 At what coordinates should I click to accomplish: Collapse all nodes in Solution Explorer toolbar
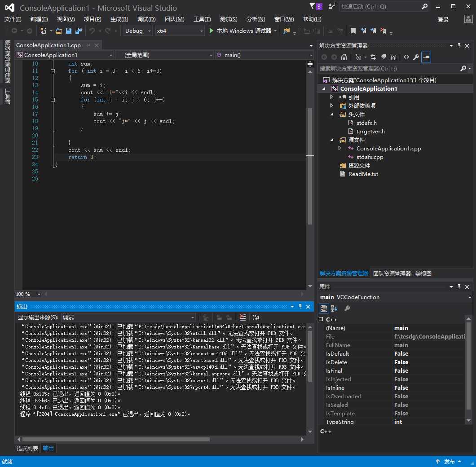click(x=383, y=57)
